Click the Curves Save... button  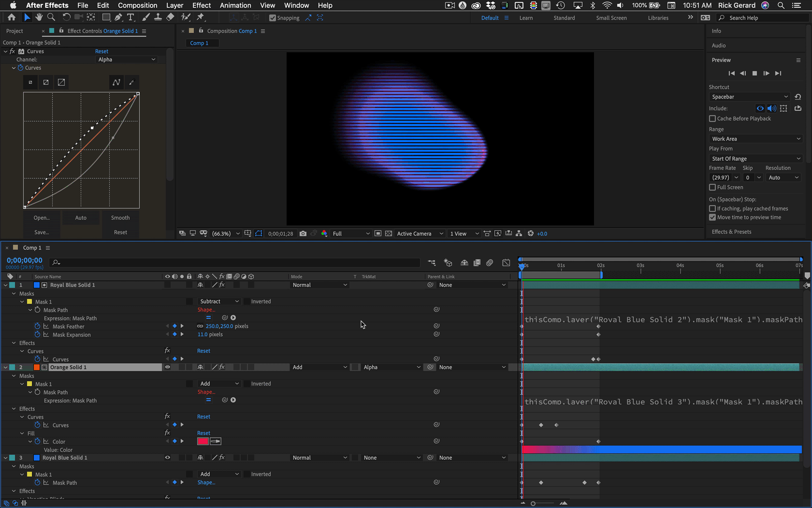pos(42,232)
